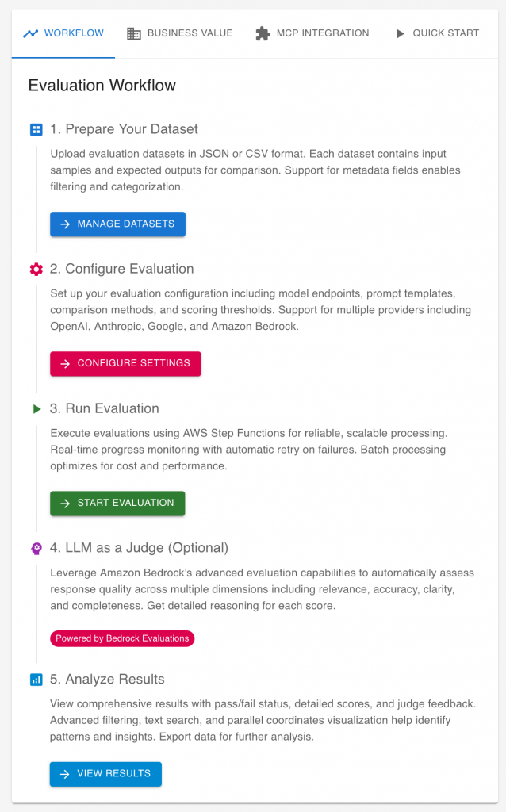506x812 pixels.
Task: Click the bar chart icon beside Analyze Results
Action: point(36,680)
